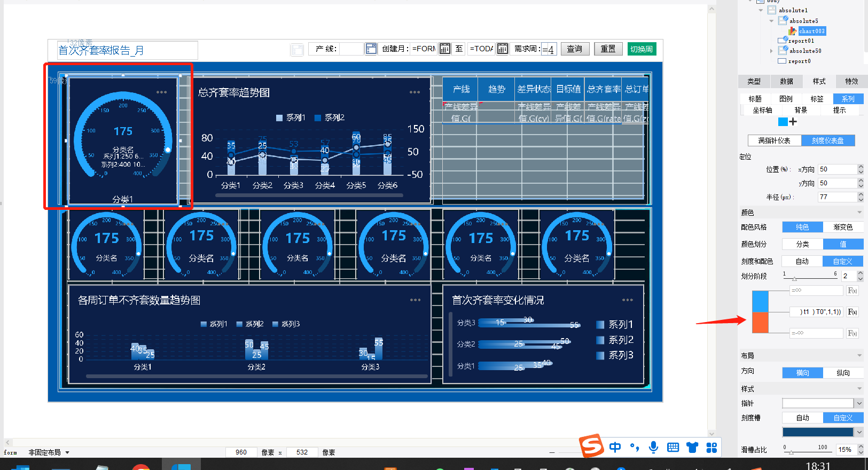Set color division to 值
The width and height of the screenshot is (868, 470).
pyautogui.click(x=843, y=244)
